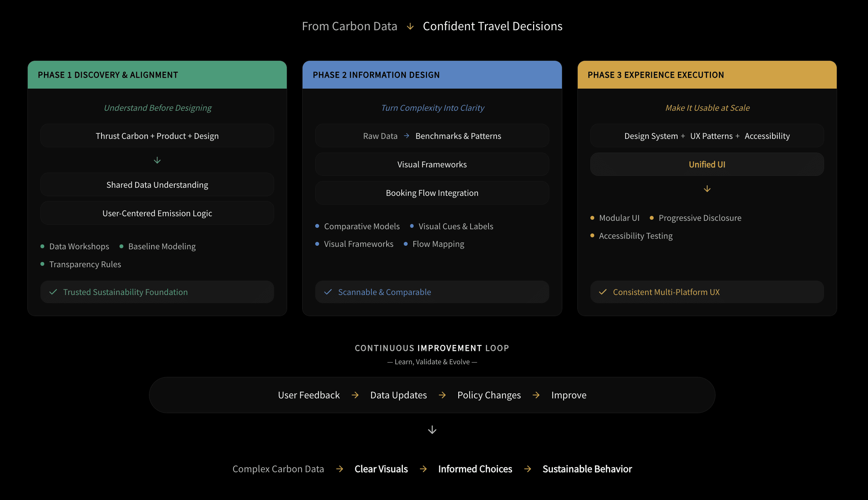The image size is (868, 500).
Task: Click the blue arrow after Raw Data
Action: tap(407, 136)
